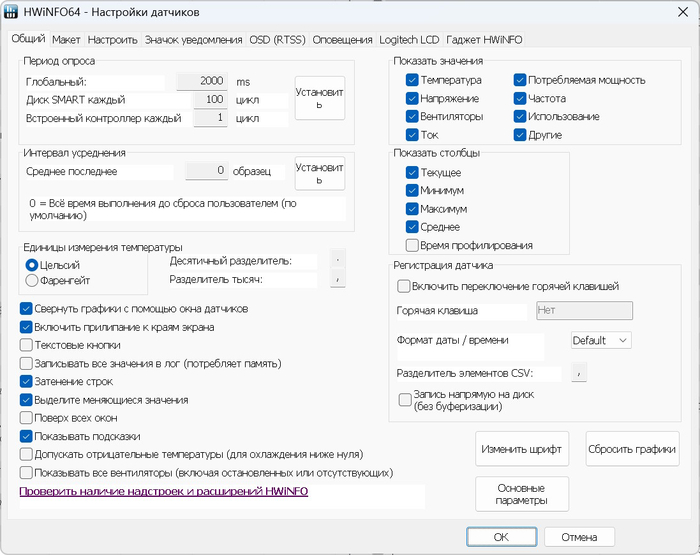Confirm settings with the OK button
700x555 pixels.
pyautogui.click(x=501, y=537)
